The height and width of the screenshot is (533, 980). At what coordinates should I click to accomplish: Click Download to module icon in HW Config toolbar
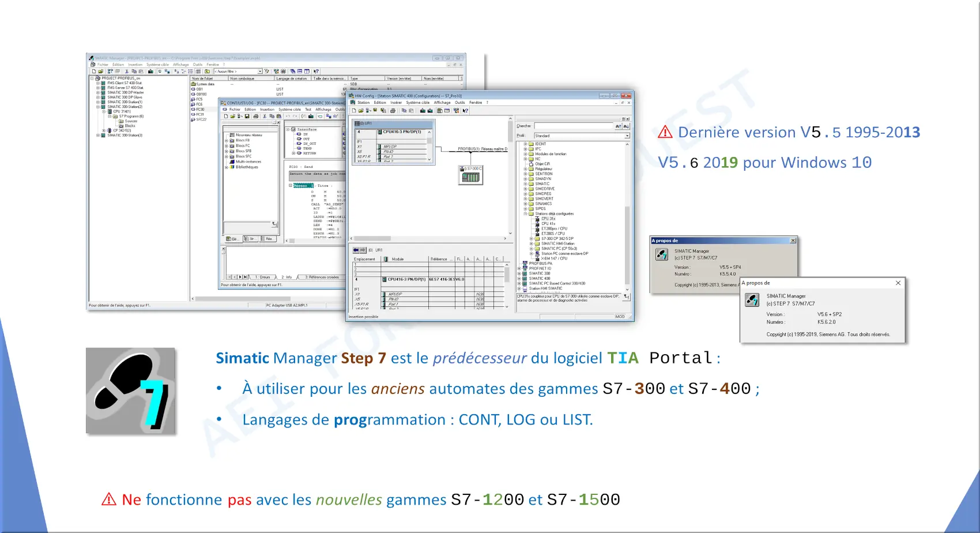click(423, 110)
